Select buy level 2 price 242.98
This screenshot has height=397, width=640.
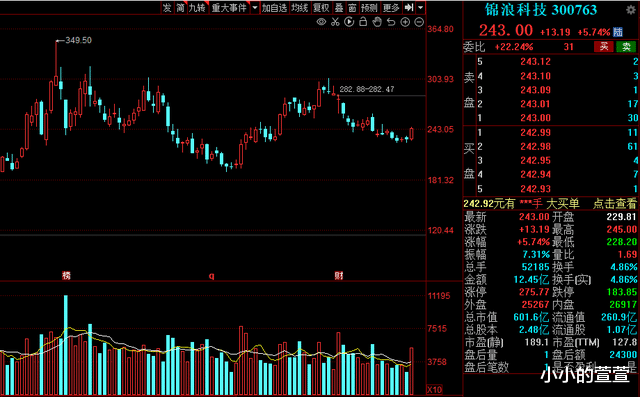[536, 146]
